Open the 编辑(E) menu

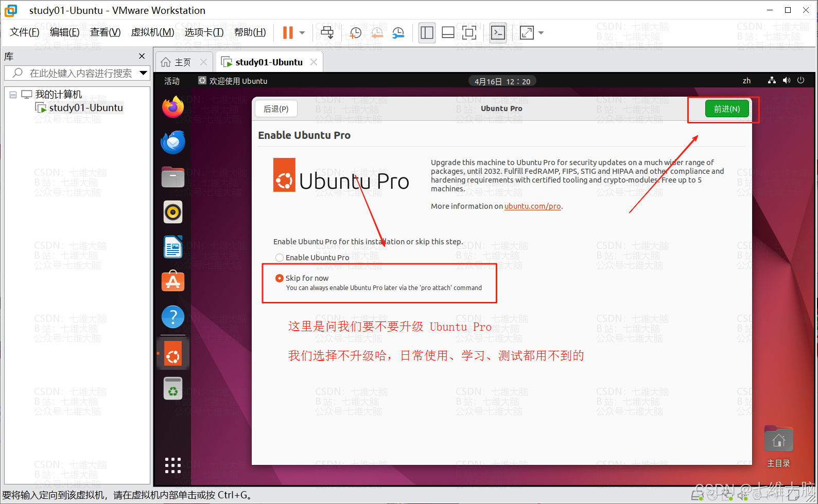[64, 32]
